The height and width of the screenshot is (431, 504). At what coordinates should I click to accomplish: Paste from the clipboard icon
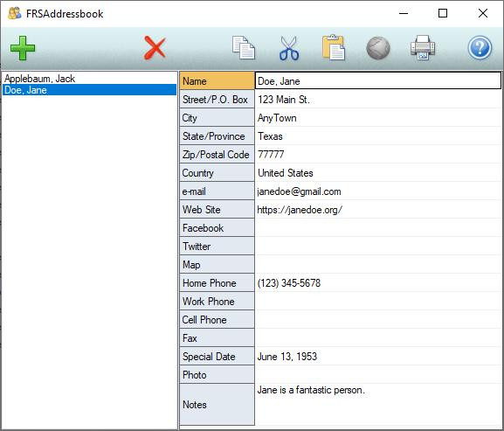334,48
